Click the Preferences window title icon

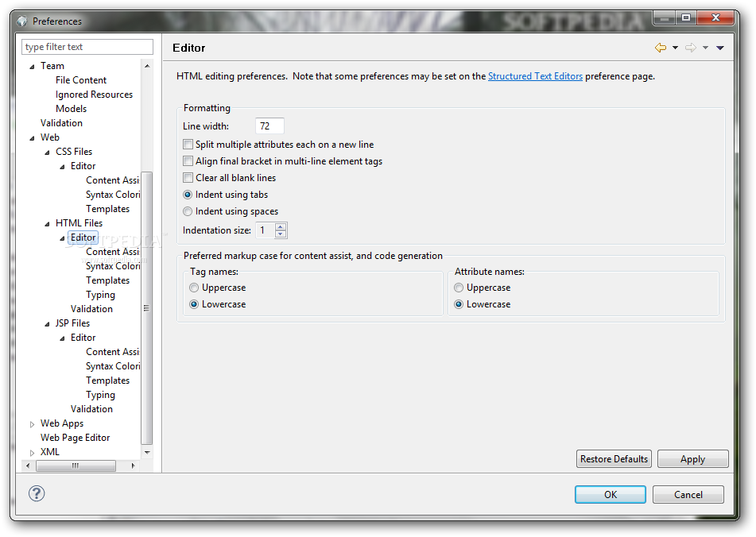pos(22,21)
